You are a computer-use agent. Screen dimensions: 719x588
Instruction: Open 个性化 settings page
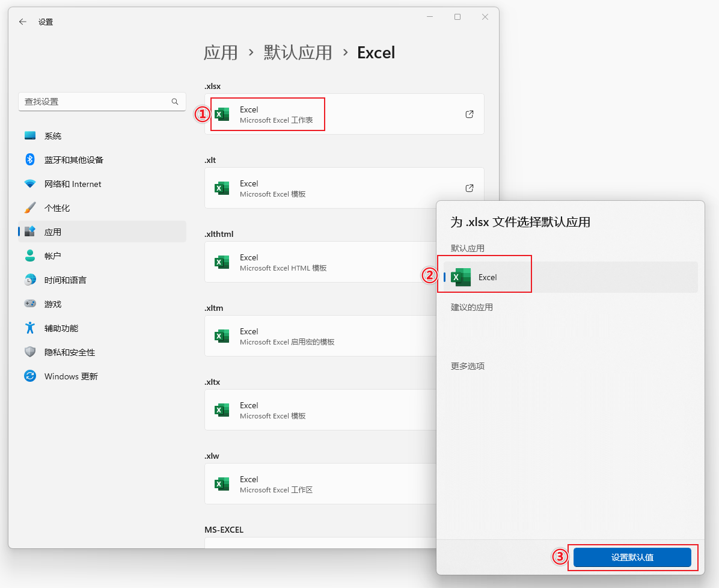coord(57,208)
